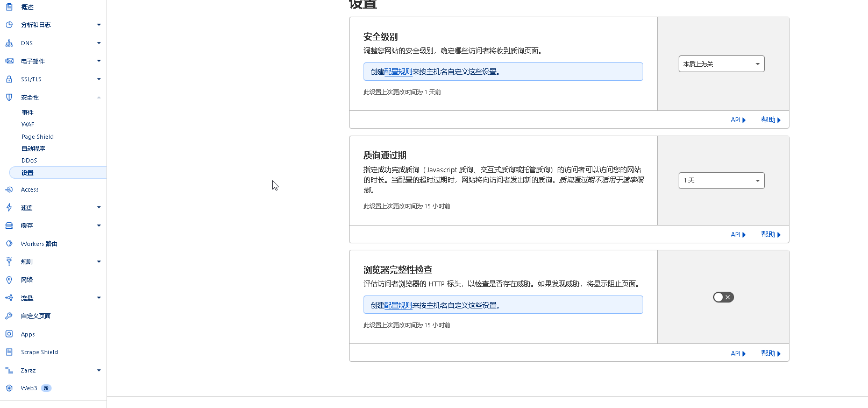Click the Workers 路由 icon

[9, 244]
